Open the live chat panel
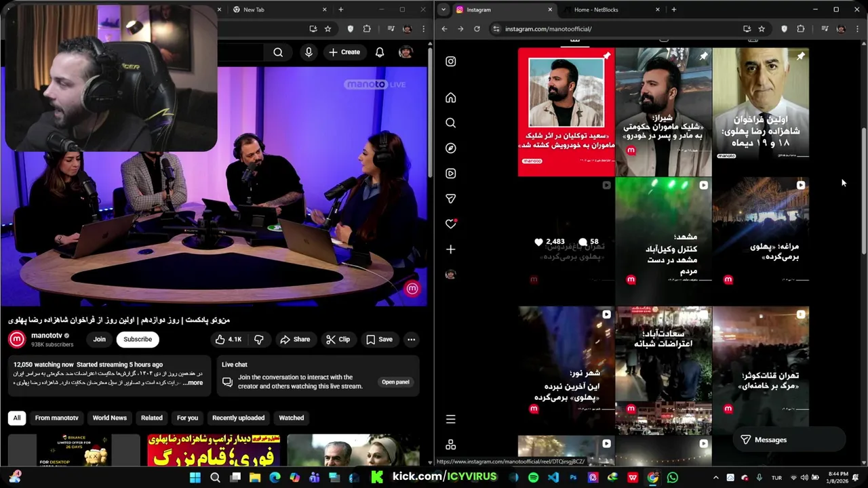Viewport: 868px width, 488px height. coord(395,382)
